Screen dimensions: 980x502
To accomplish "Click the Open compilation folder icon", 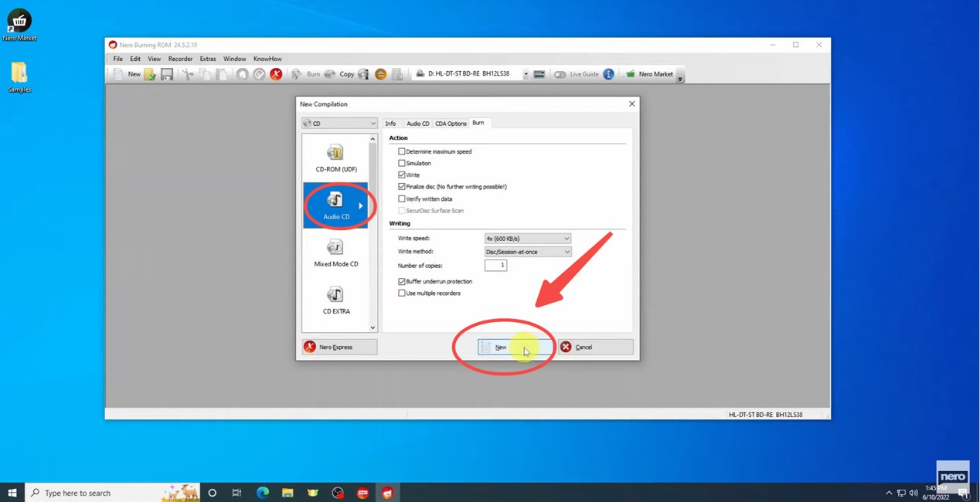I will (150, 74).
